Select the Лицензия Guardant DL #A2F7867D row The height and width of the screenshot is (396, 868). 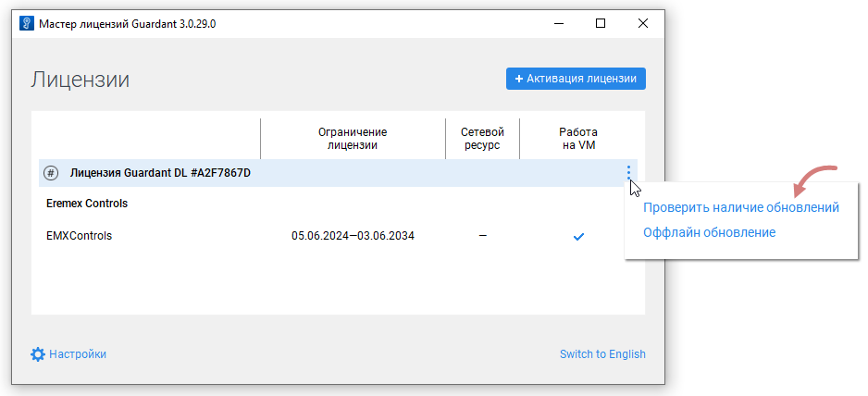click(339, 173)
